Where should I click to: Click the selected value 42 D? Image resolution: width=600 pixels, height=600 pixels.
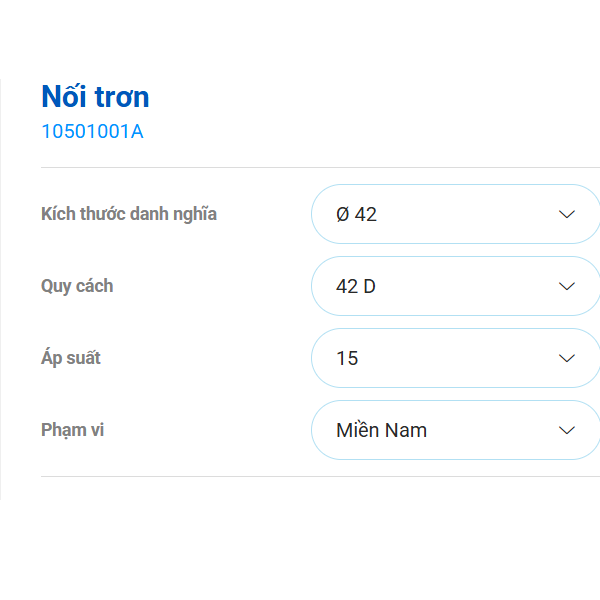coord(356,286)
